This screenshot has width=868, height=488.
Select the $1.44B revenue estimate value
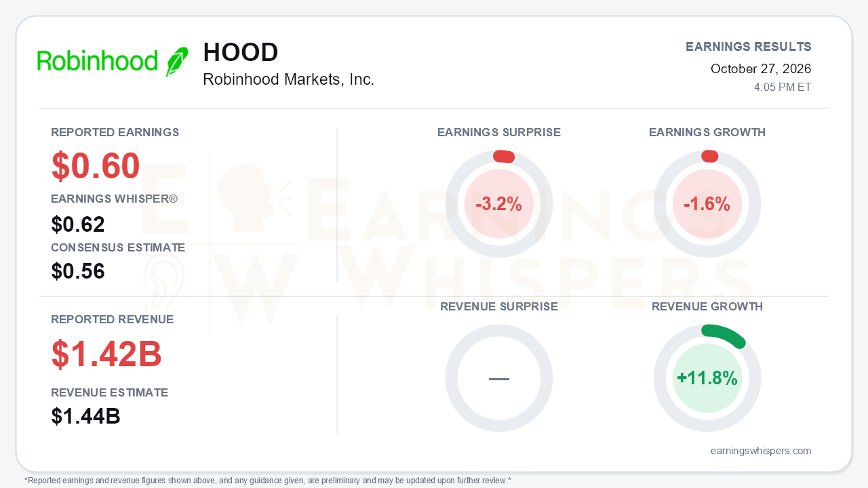[86, 416]
